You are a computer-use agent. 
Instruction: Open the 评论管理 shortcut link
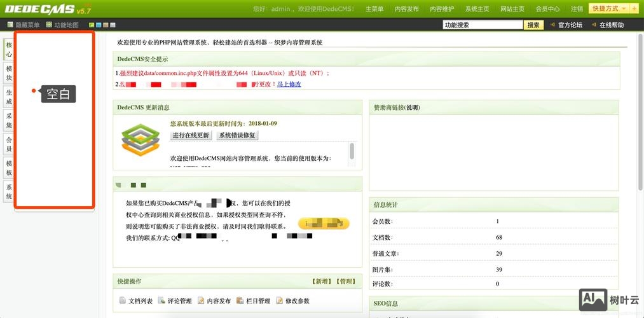coord(179,301)
